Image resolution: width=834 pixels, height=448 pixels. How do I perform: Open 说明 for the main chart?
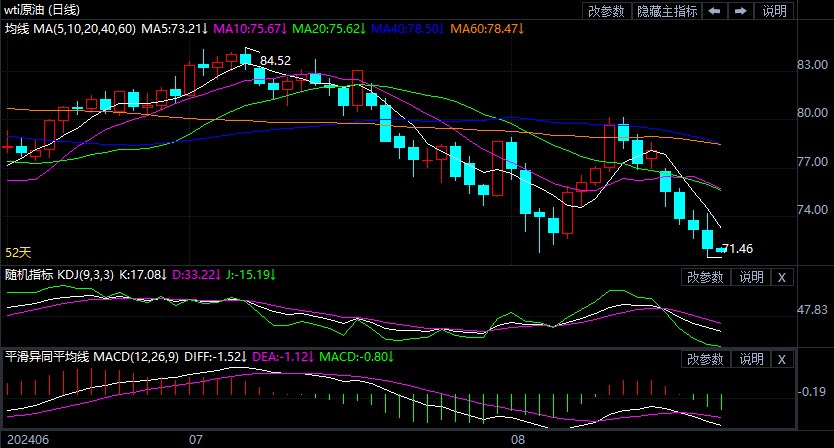[774, 11]
